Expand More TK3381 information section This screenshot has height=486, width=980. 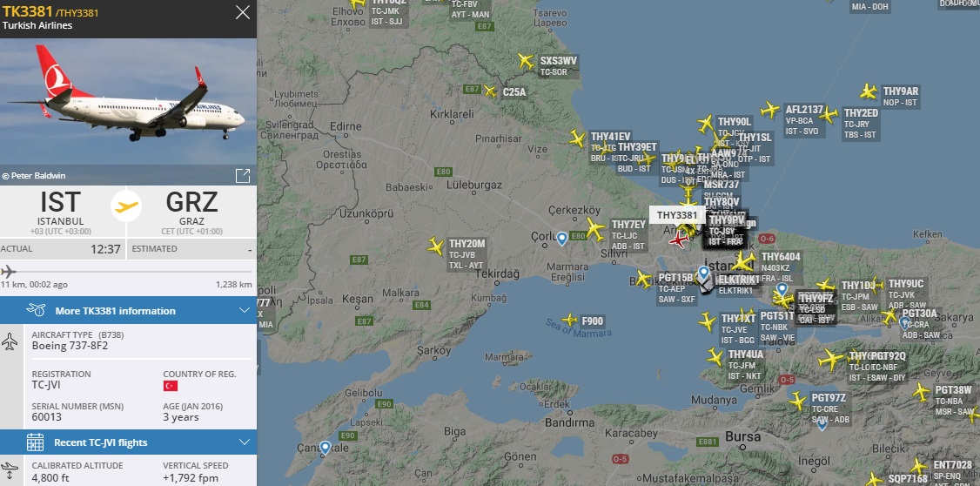pos(128,310)
